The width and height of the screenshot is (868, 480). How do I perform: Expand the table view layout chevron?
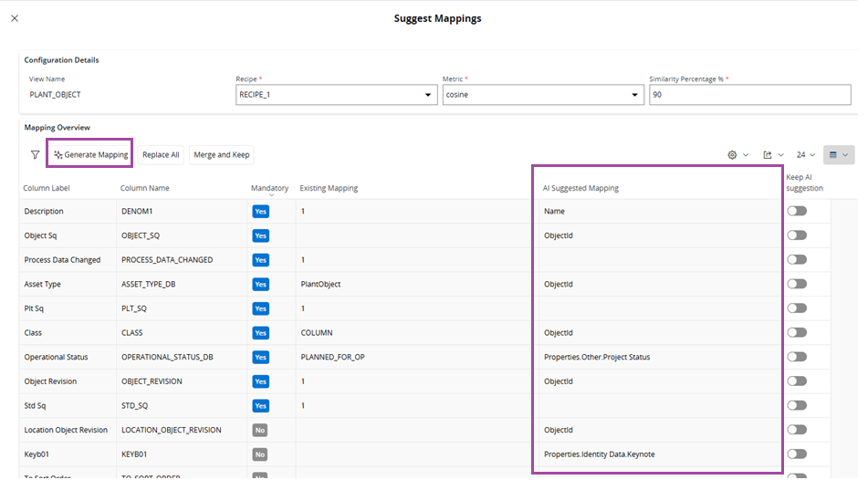coord(845,155)
